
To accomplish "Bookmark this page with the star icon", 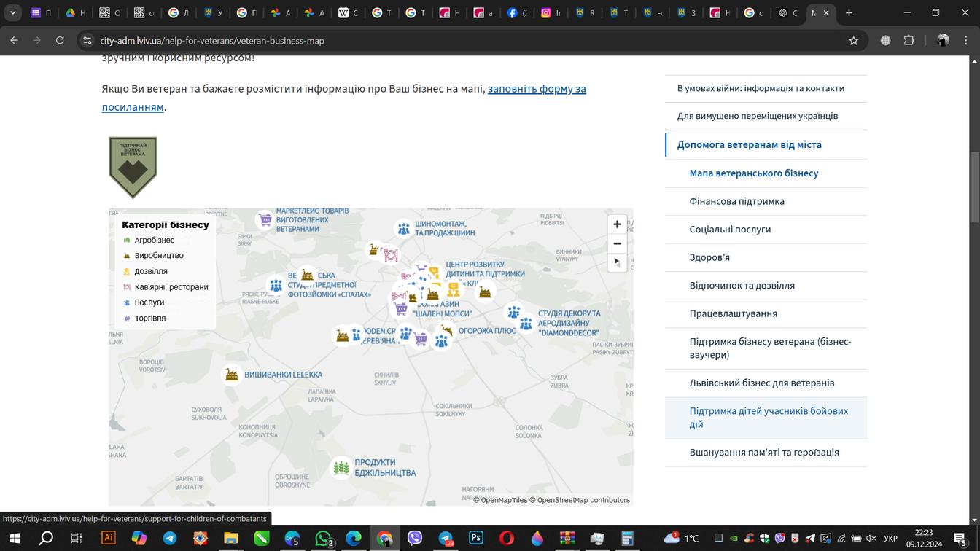I will (853, 41).
